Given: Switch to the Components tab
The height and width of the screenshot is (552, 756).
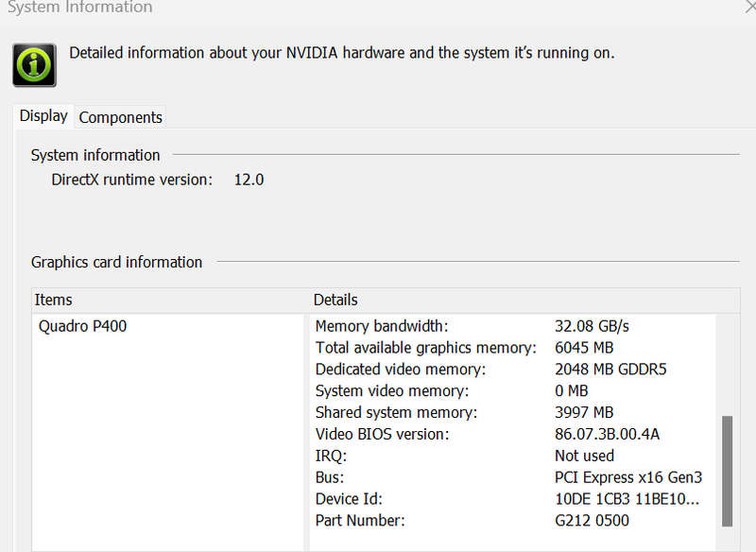Looking at the screenshot, I should pos(121,117).
